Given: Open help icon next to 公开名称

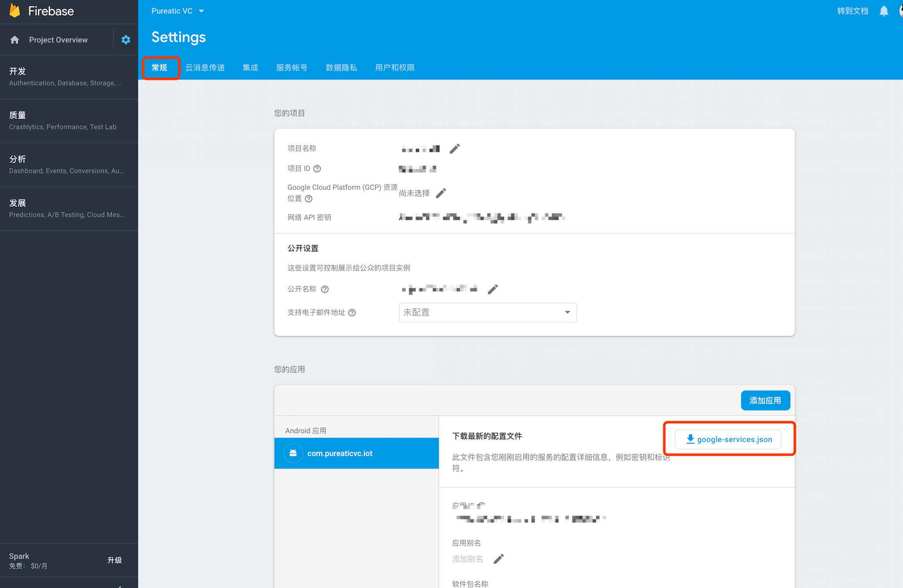Looking at the screenshot, I should (325, 289).
